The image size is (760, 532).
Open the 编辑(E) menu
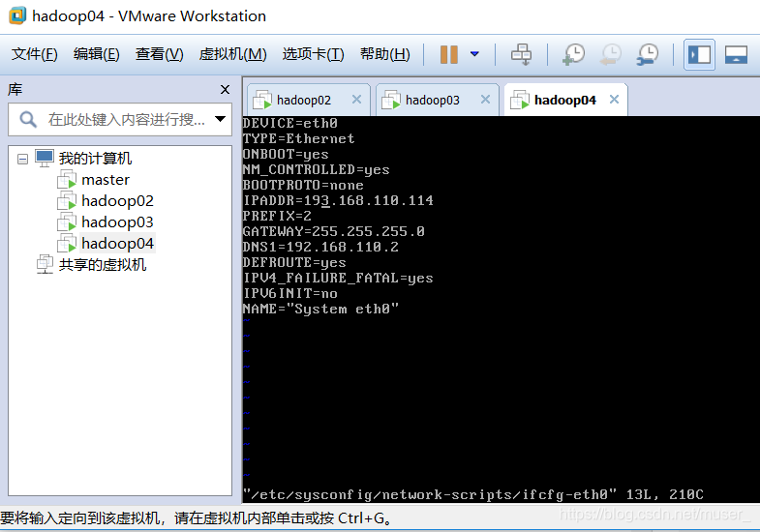tap(97, 54)
